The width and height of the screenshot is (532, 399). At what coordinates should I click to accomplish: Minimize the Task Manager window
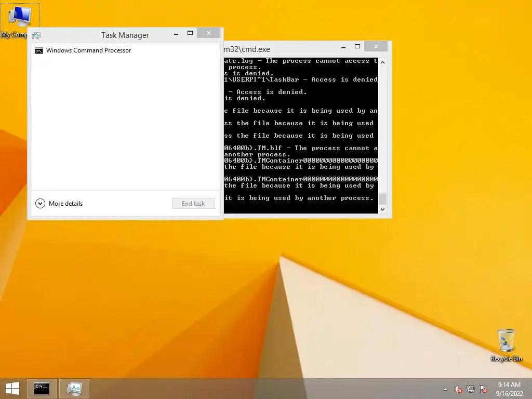[176, 34]
